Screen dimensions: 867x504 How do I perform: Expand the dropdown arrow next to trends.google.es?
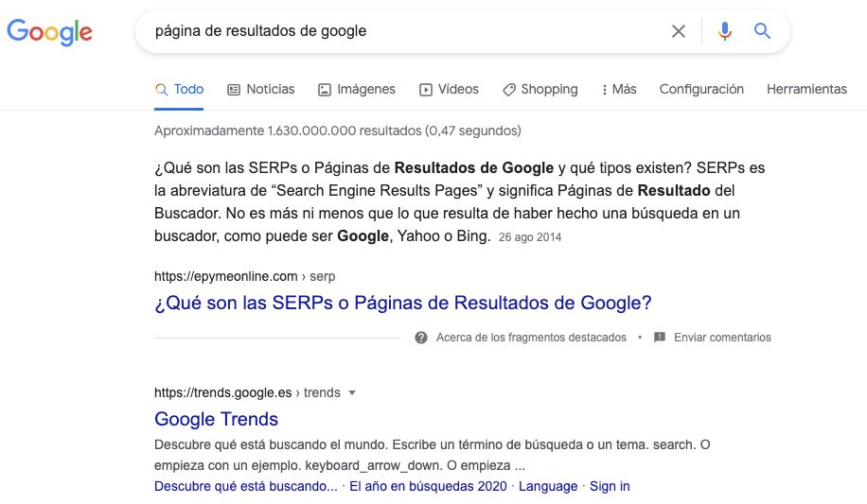tap(352, 393)
